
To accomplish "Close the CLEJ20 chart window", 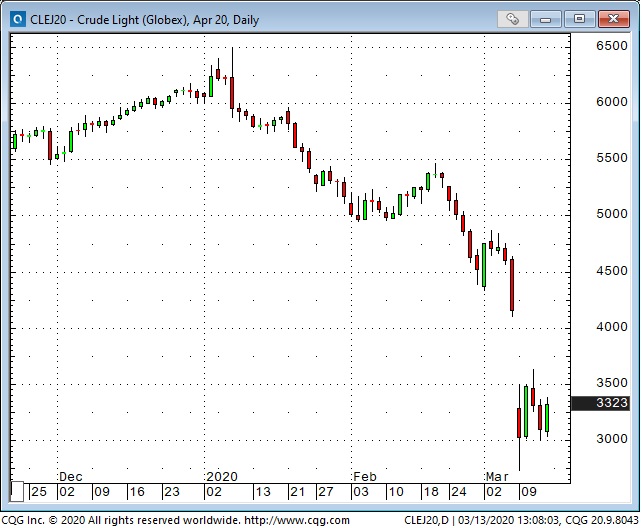I will (x=613, y=19).
